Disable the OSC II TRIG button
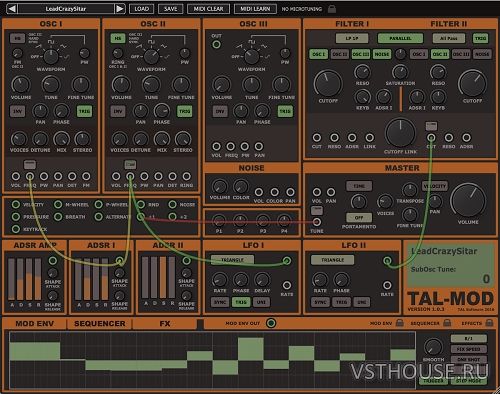500x394 pixels. coord(185,111)
